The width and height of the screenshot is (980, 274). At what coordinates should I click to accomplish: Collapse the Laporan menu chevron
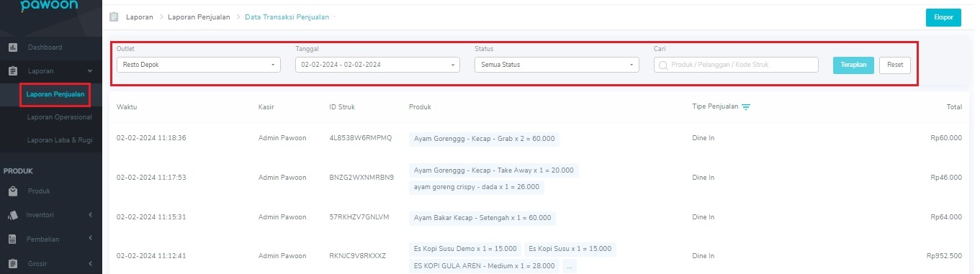[90, 71]
